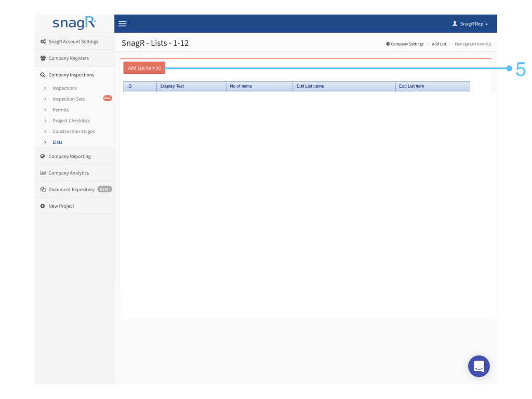Image resolution: width=532 pixels, height=399 pixels.
Task: Click the Company Analytics chart icon
Action: pyautogui.click(x=43, y=172)
